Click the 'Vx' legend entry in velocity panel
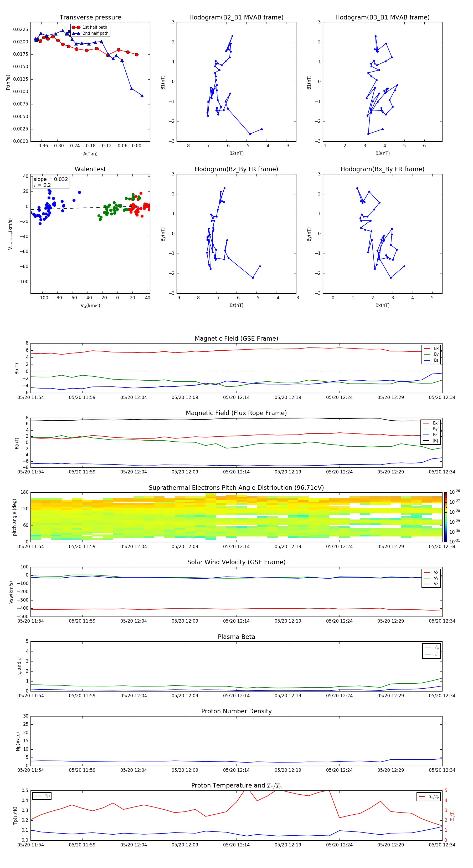This screenshot has height=868, width=473. (x=431, y=573)
